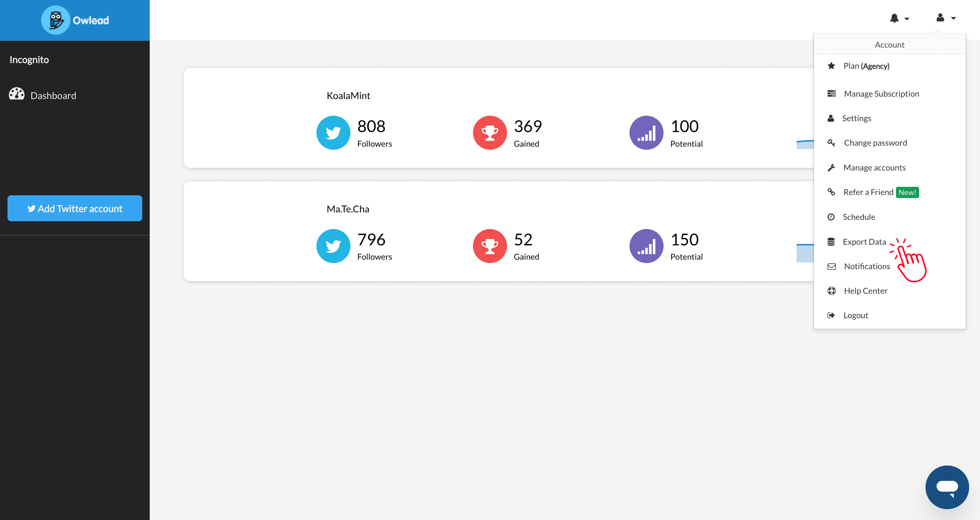This screenshot has height=520, width=980.
Task: Click the Ma.Te.Cha trophy gained icon
Action: [x=489, y=246]
